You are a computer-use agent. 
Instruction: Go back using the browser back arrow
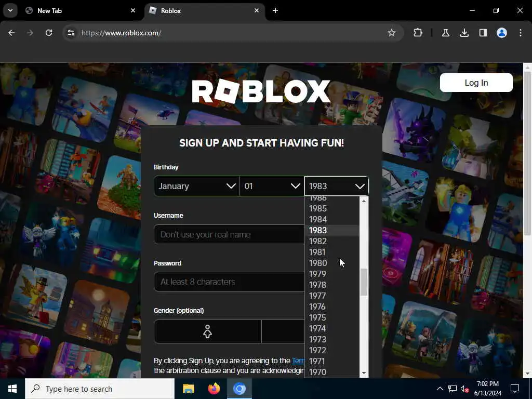[11, 33]
